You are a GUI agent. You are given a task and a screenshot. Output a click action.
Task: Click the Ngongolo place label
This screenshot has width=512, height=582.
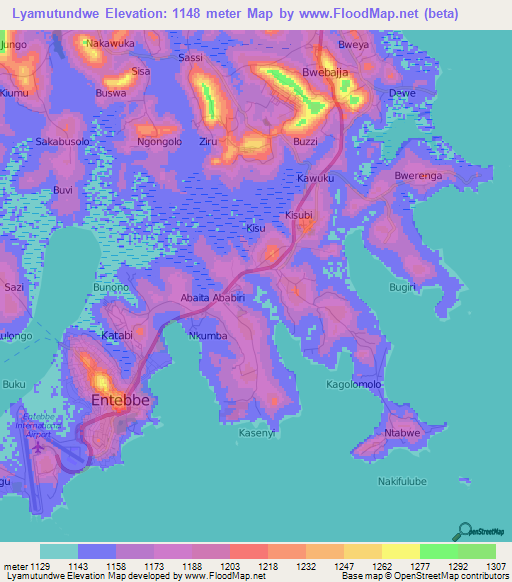(x=160, y=142)
